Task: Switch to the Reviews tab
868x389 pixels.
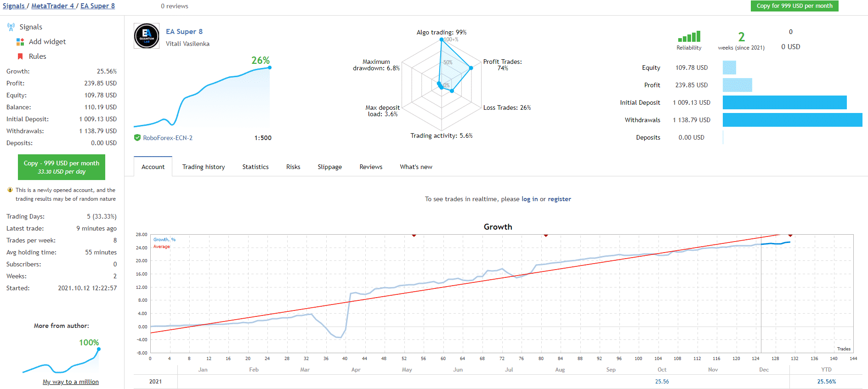Action: pyautogui.click(x=371, y=167)
